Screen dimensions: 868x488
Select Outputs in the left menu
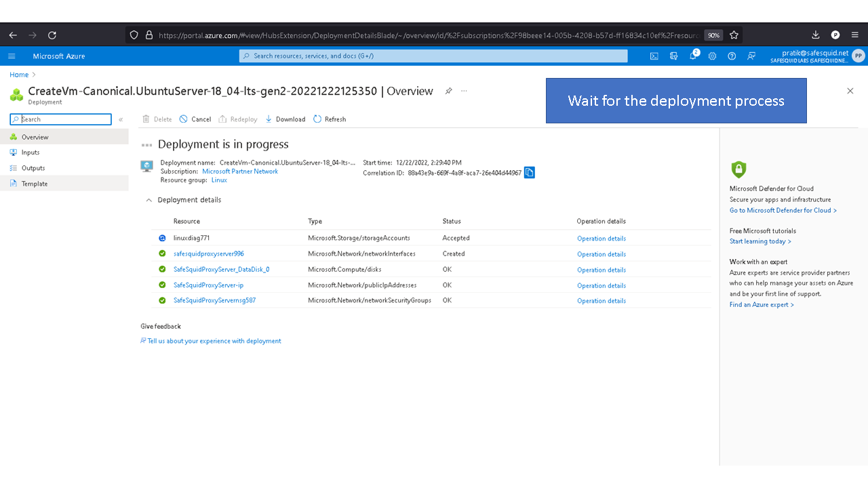(64, 168)
